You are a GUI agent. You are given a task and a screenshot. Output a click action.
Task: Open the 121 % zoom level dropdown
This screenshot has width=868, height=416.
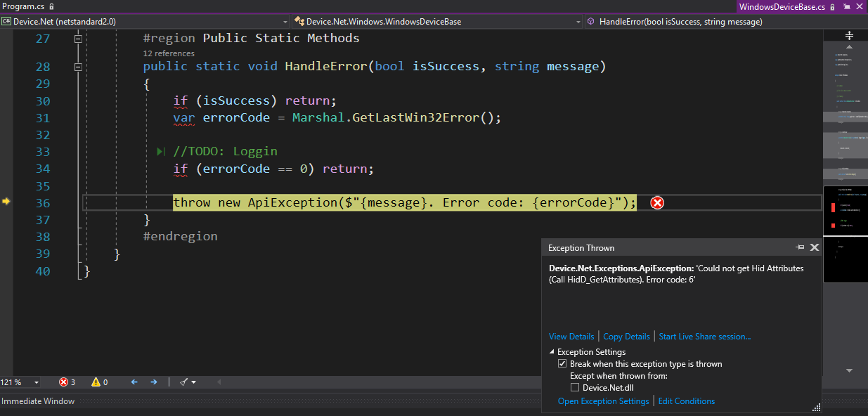(x=36, y=382)
